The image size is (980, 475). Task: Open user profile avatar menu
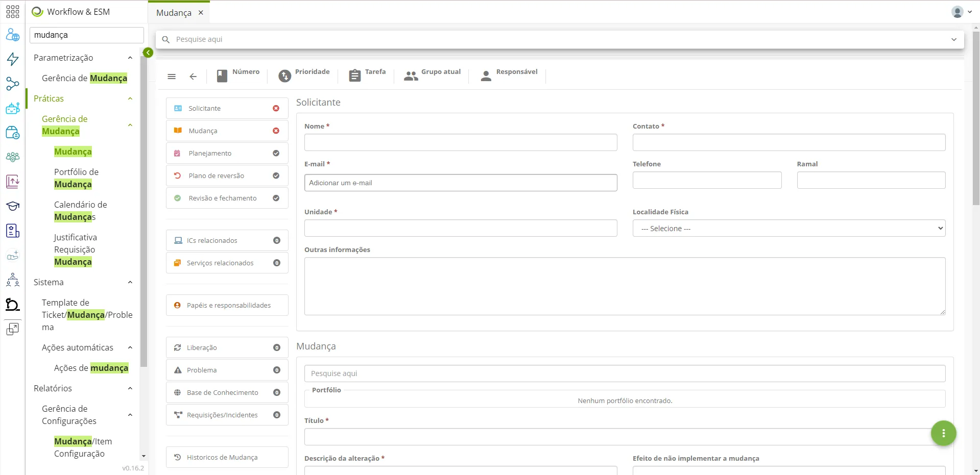(x=962, y=12)
